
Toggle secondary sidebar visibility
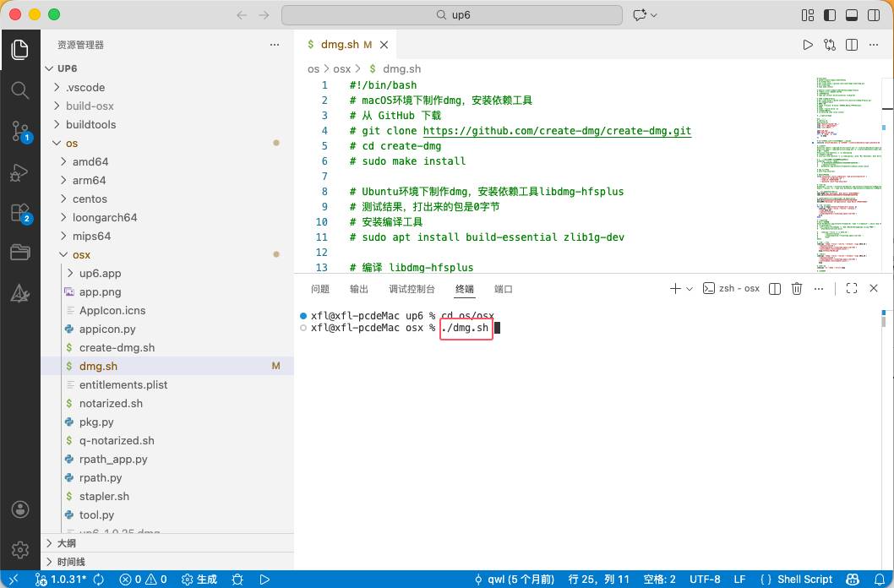873,15
